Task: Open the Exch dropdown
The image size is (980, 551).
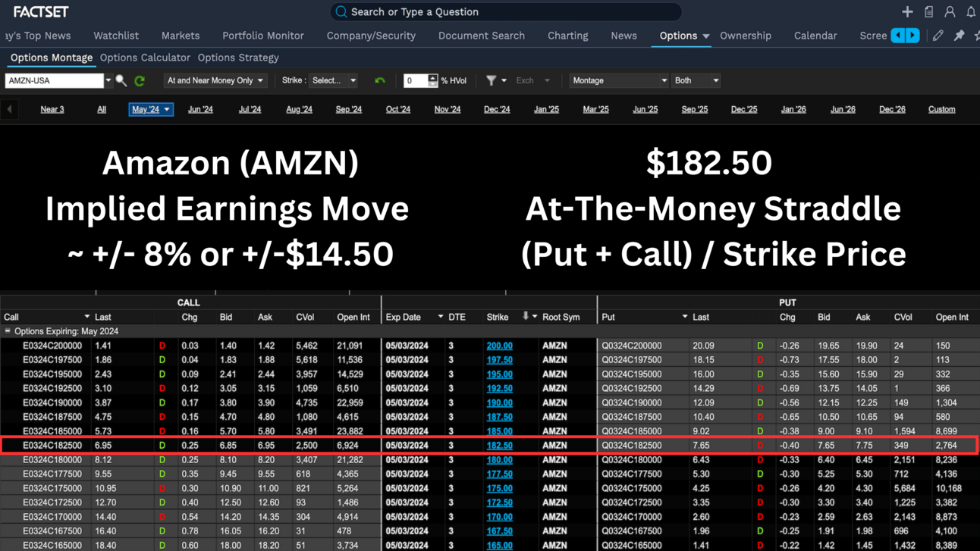Action: [532, 80]
